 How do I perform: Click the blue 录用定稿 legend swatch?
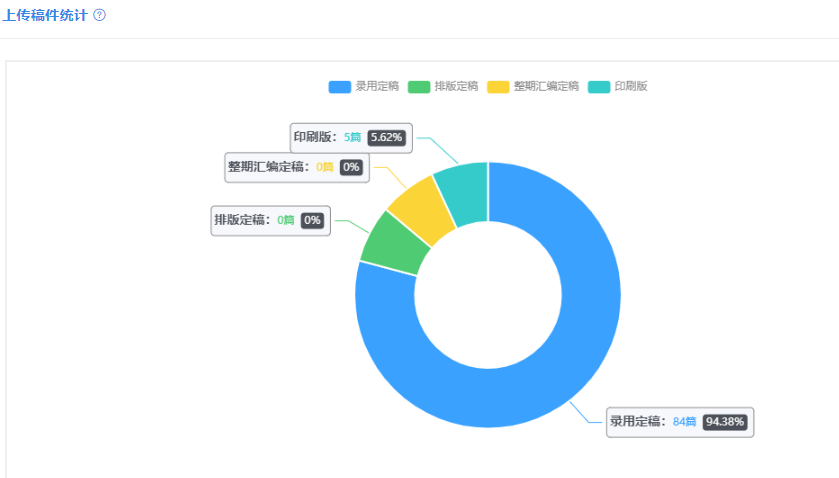340,87
